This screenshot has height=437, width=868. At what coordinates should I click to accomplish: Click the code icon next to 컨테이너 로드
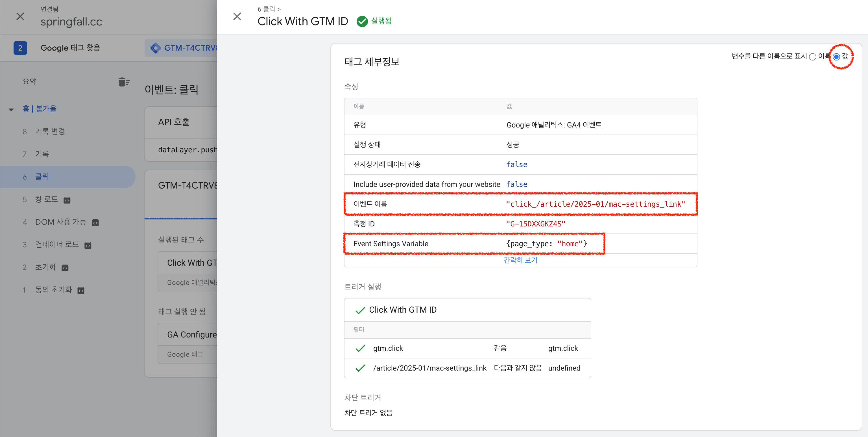(88, 245)
